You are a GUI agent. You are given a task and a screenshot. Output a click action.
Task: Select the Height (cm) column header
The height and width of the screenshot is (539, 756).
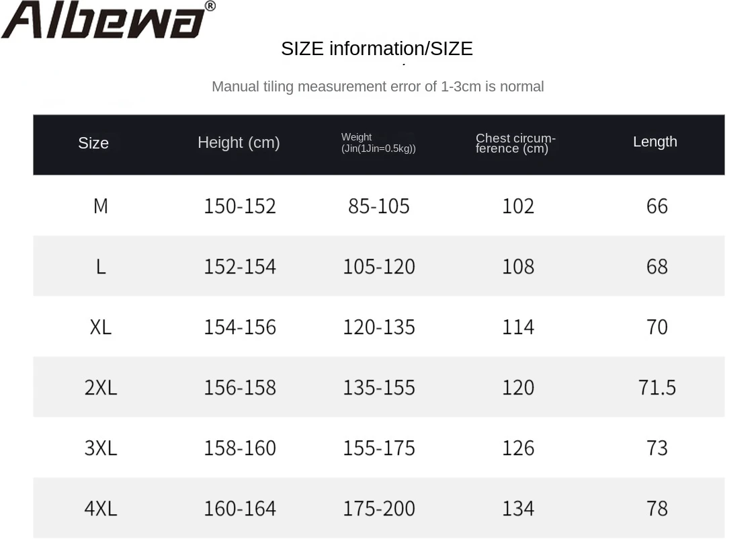[x=239, y=142]
